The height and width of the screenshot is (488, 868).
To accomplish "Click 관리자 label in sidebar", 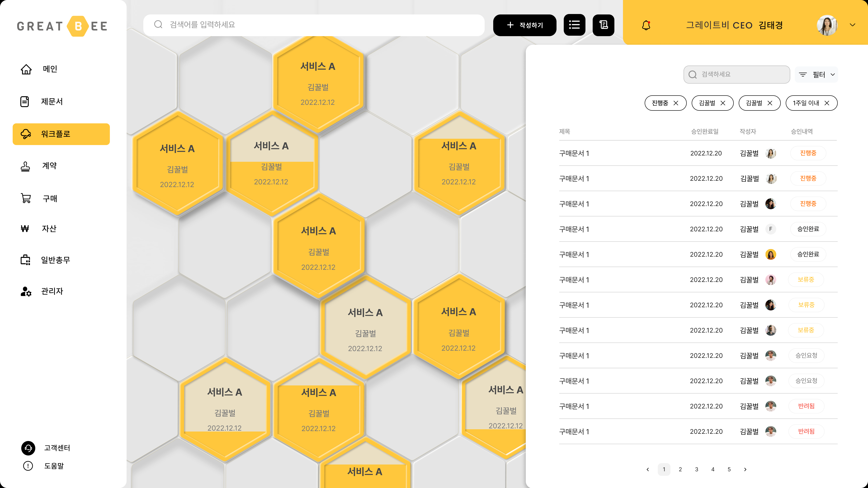I will 52,291.
